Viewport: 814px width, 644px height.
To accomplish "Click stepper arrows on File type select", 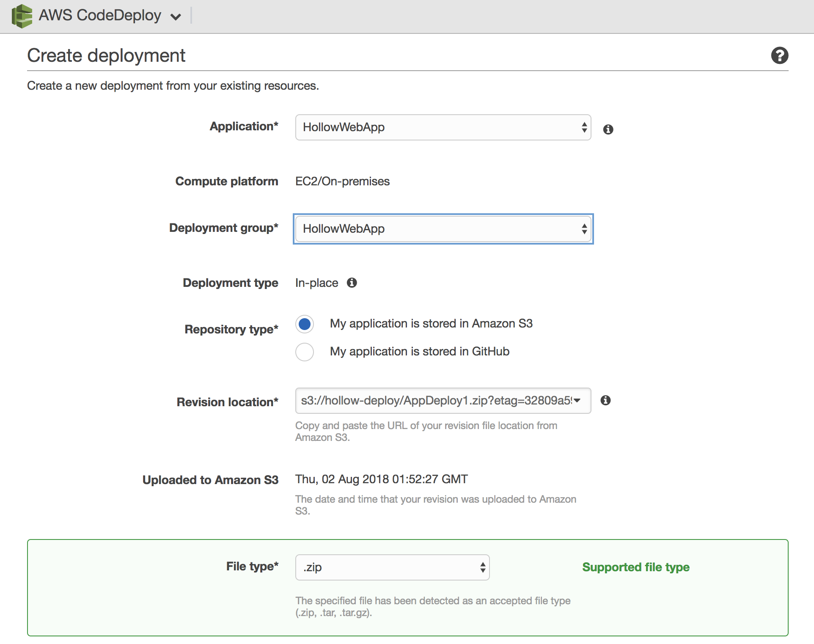I will [x=482, y=567].
